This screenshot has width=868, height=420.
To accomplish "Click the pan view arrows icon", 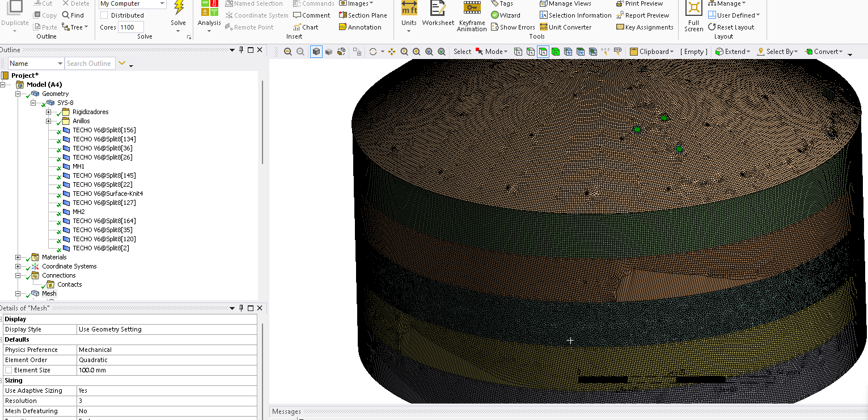I will pos(392,52).
